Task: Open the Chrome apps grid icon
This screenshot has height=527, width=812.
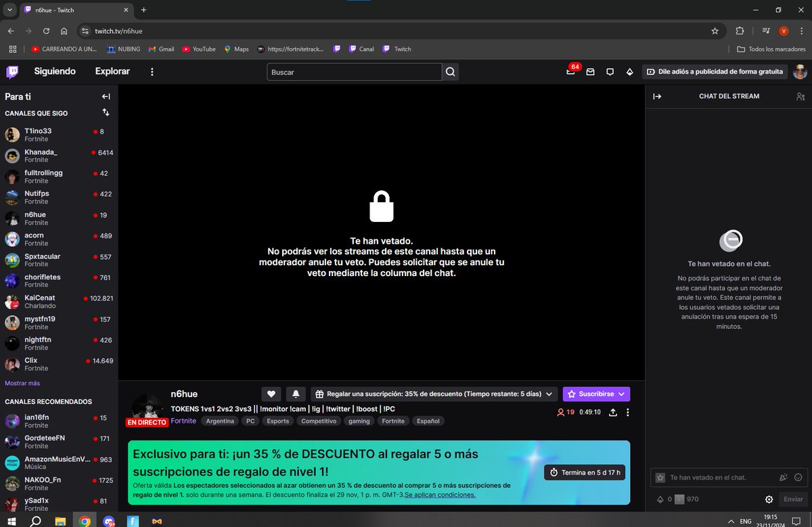Action: coord(12,49)
